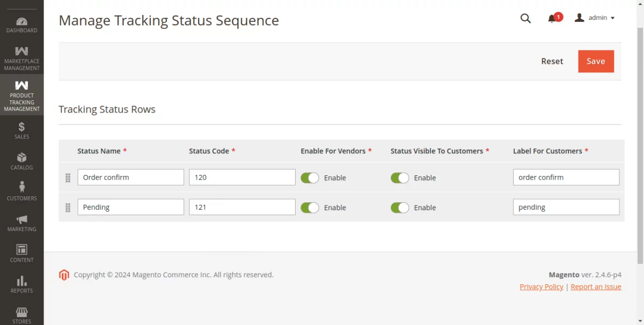Expand the admin account dropdown
Image resolution: width=644 pixels, height=325 pixels.
click(x=595, y=17)
